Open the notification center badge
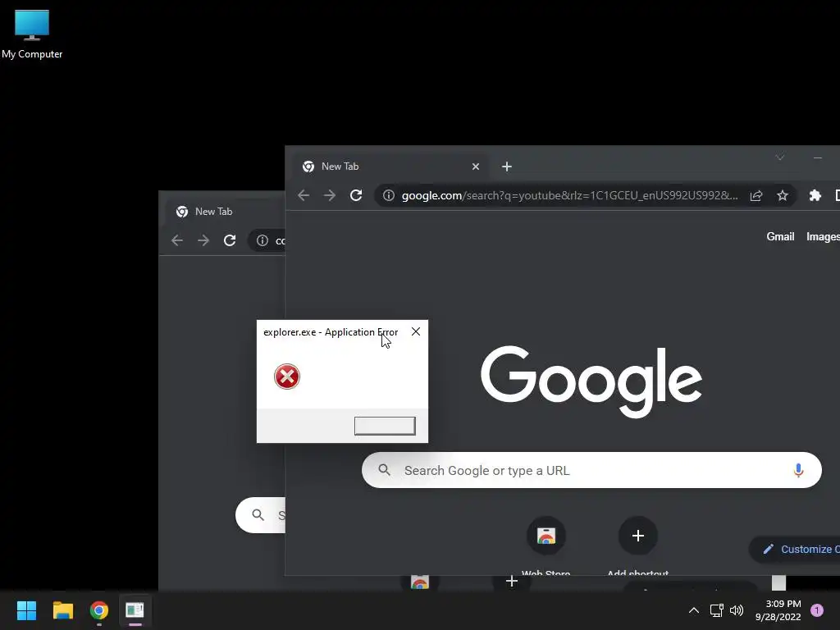The height and width of the screenshot is (630, 840). pos(817,610)
